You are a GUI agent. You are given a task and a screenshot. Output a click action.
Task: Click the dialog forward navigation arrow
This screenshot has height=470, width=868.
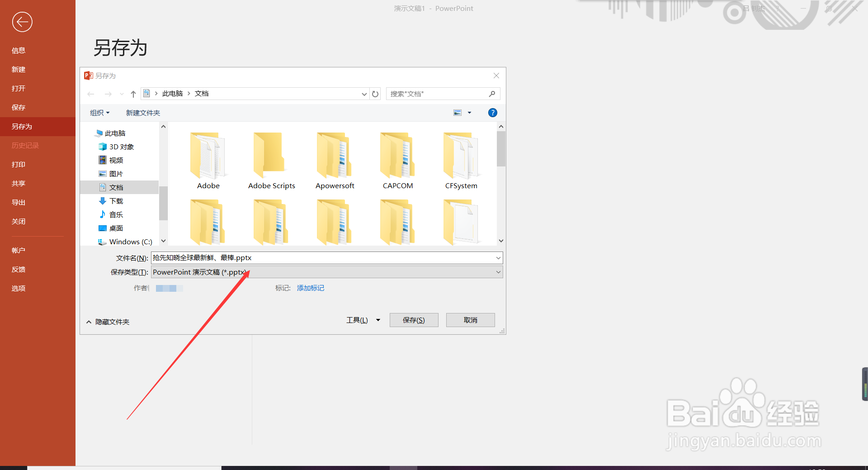pos(108,94)
